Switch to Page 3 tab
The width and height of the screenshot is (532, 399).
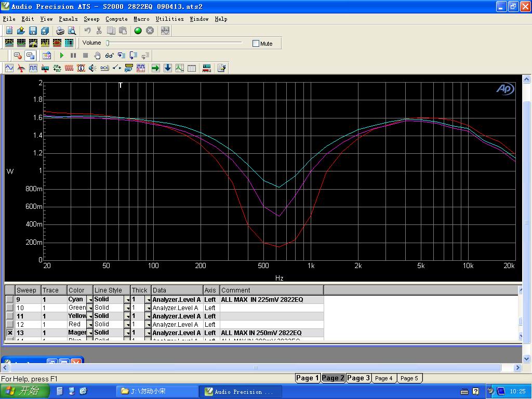358,378
